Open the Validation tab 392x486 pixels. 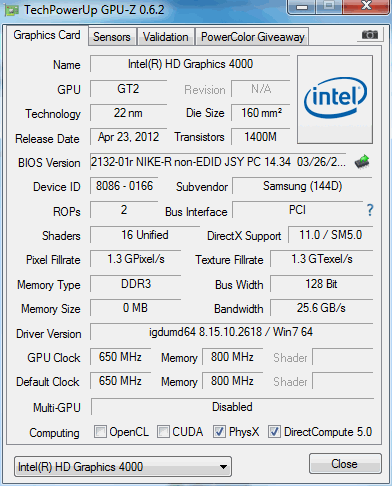[166, 37]
